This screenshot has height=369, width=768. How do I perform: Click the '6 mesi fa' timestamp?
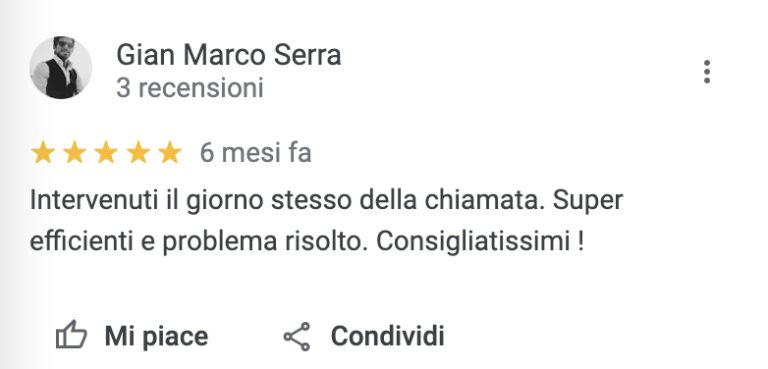[255, 152]
